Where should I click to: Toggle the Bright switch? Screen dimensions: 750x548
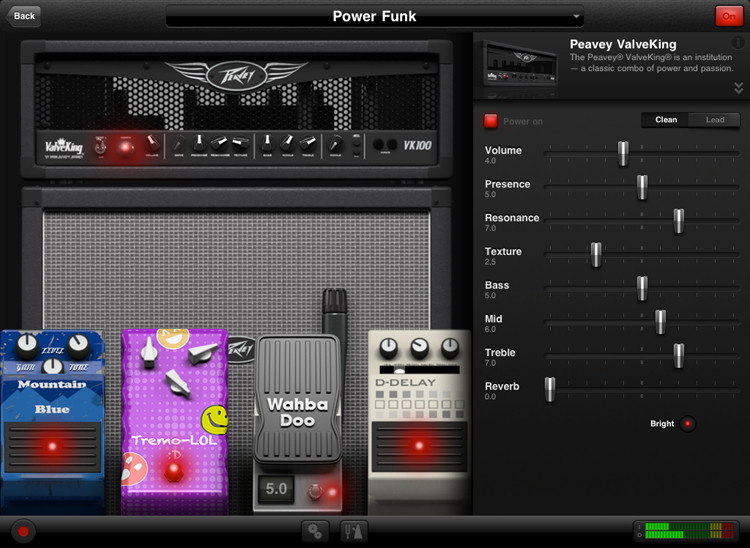tap(687, 424)
